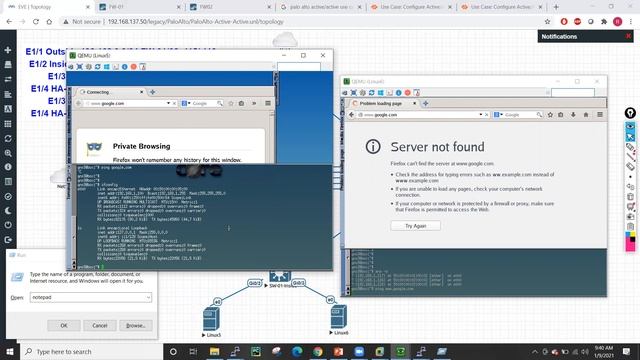This screenshot has height=360, width=640.
Task: Click the Windows Start button
Action: click(10, 351)
